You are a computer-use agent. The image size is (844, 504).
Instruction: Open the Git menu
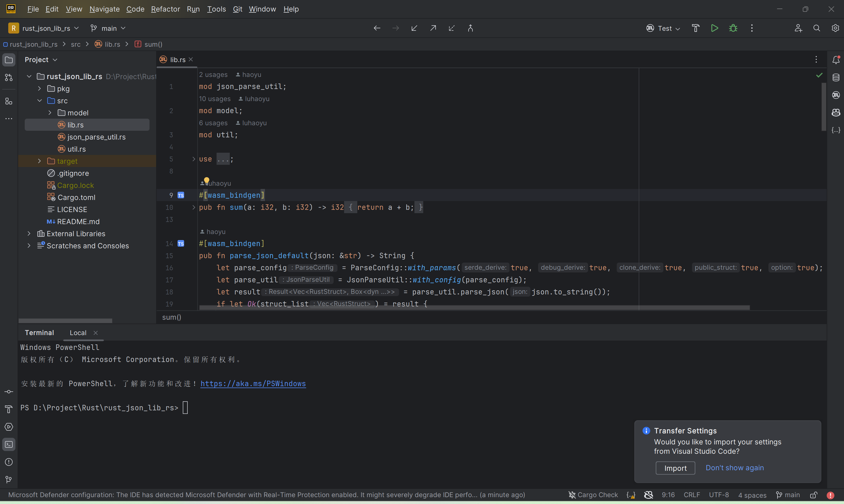pos(237,9)
